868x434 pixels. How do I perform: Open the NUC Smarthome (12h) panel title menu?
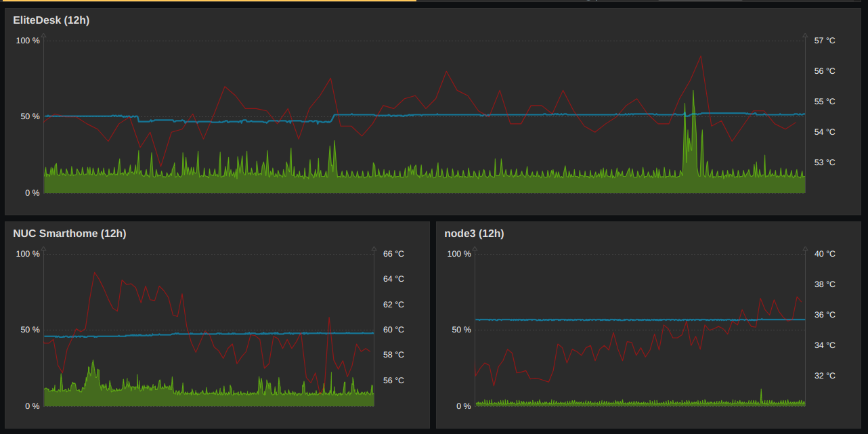coord(69,234)
